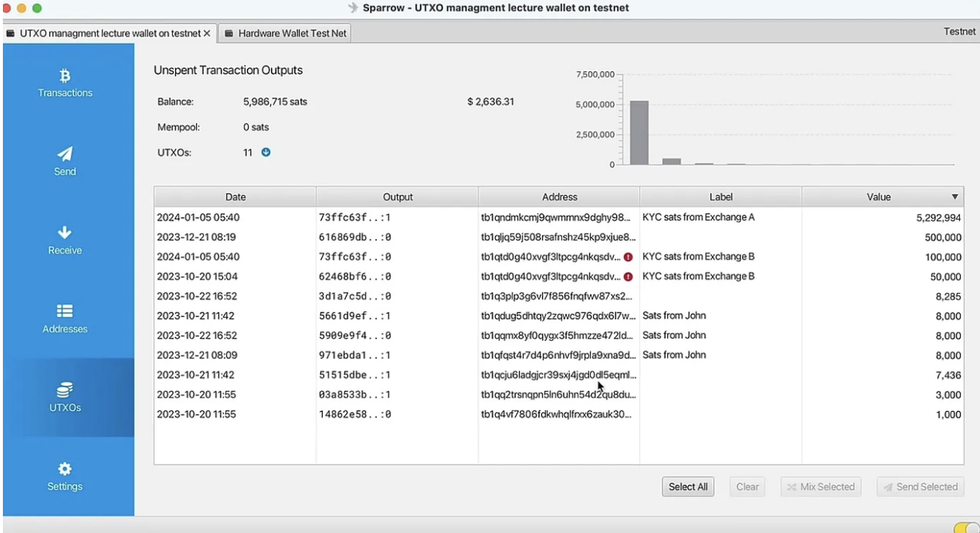The image size is (980, 533).
Task: Click the Testnet label at top right
Action: [x=960, y=32]
